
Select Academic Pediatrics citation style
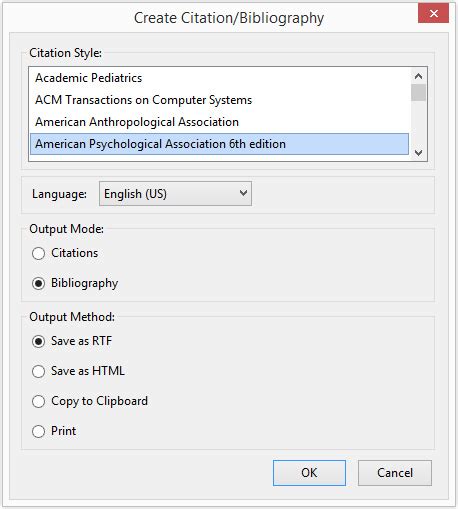[x=219, y=78]
